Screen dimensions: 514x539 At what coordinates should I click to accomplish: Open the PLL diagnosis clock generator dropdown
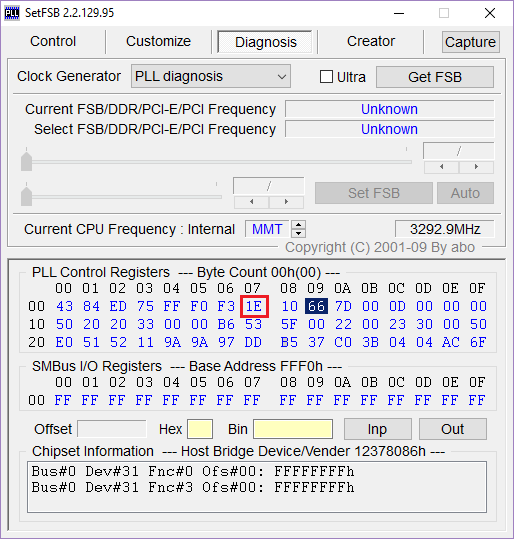pyautogui.click(x=211, y=76)
